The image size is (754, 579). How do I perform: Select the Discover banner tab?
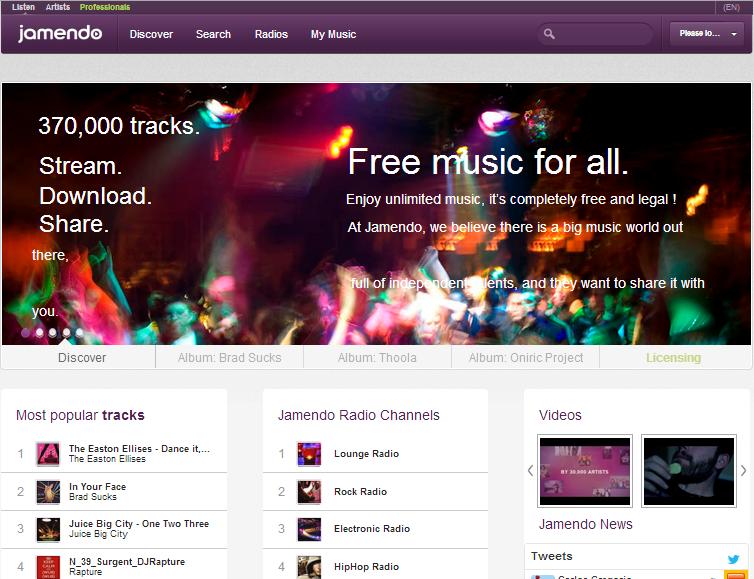click(78, 357)
